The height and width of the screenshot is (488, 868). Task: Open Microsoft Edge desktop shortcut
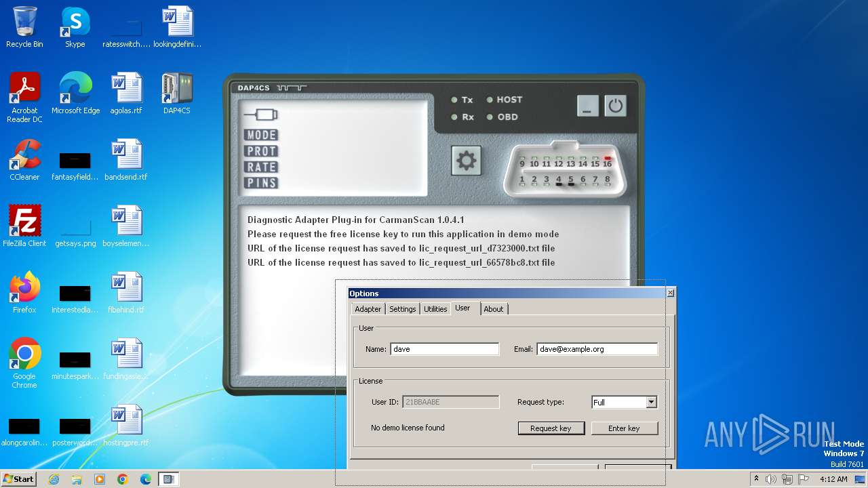pos(75,94)
